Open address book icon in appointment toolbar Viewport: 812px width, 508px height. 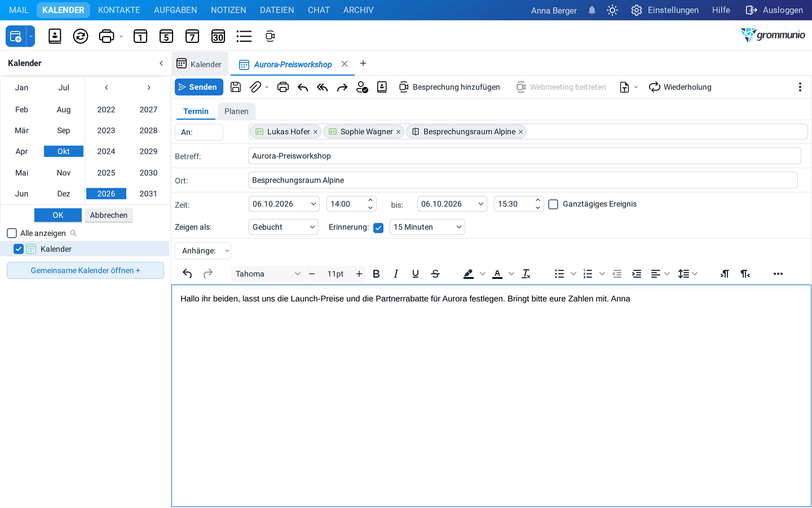382,87
